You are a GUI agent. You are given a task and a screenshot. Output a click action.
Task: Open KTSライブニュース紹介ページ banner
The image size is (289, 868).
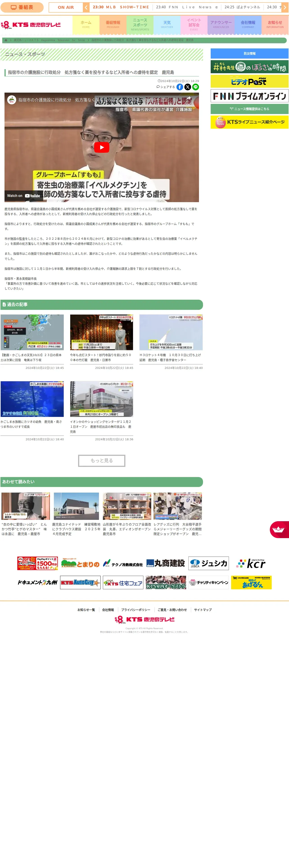point(249,122)
